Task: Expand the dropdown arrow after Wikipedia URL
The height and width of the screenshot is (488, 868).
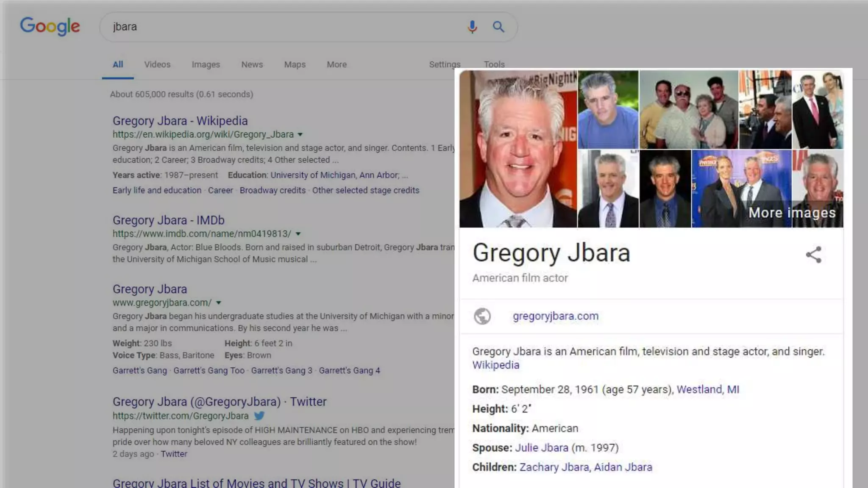Action: coord(300,135)
